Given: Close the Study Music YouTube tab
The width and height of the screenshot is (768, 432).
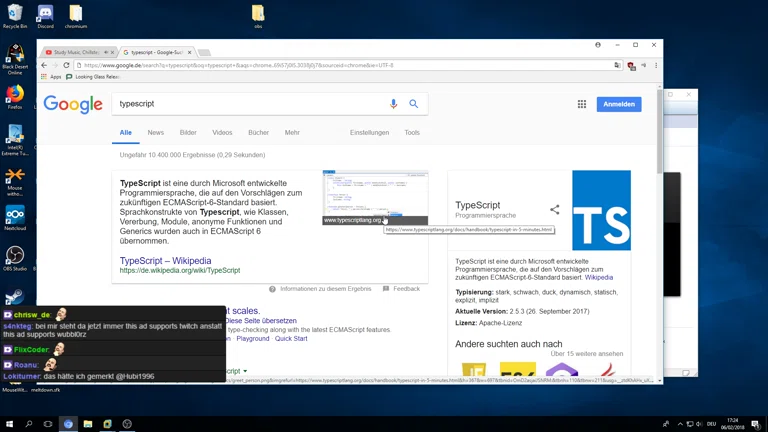Looking at the screenshot, I should coord(113,52).
